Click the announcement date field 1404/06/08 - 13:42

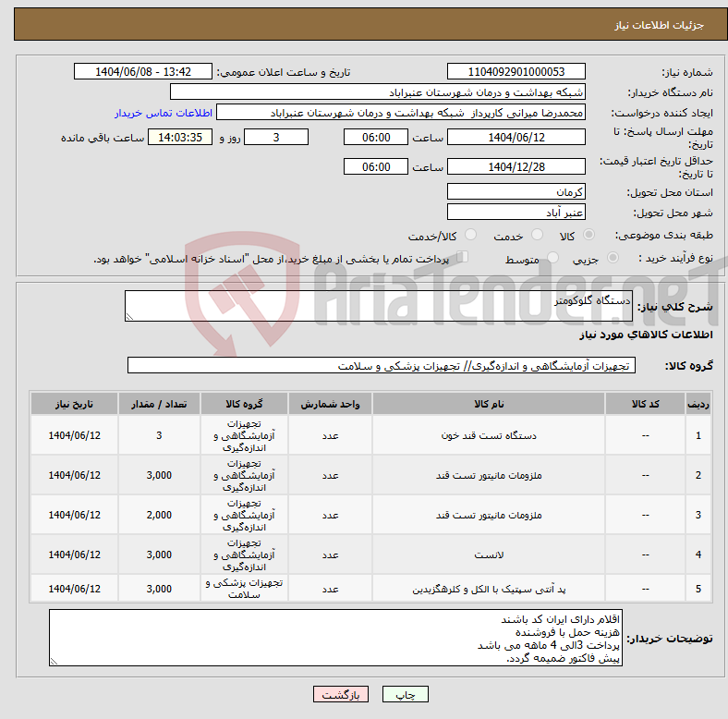coord(143,71)
